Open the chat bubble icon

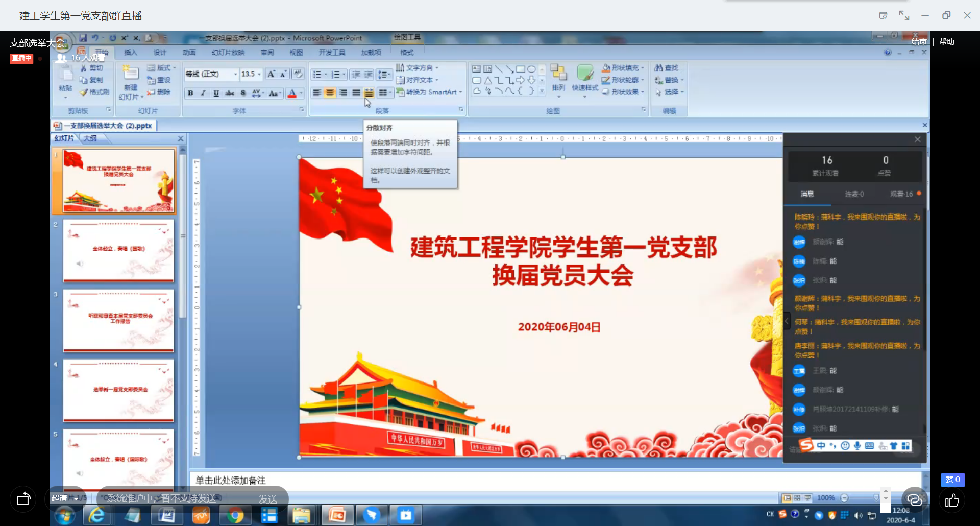tap(914, 500)
